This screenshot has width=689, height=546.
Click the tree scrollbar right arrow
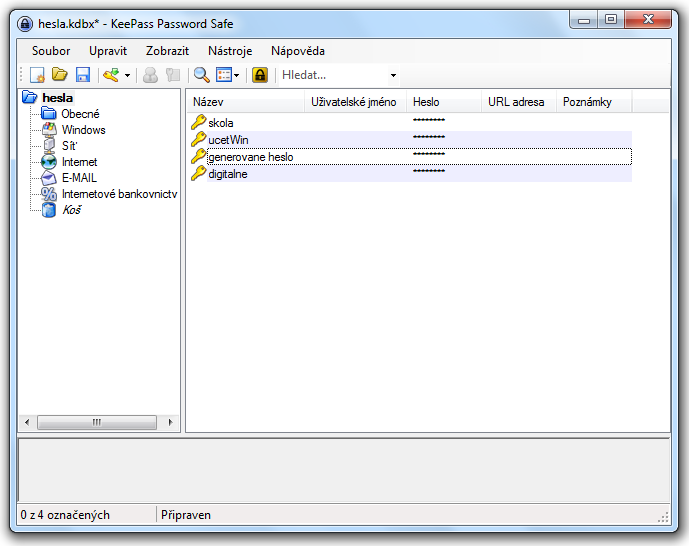(170, 422)
